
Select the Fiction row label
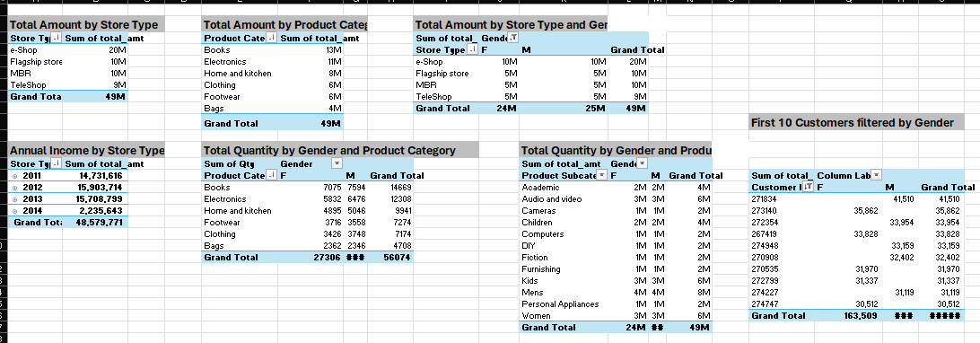[563, 258]
